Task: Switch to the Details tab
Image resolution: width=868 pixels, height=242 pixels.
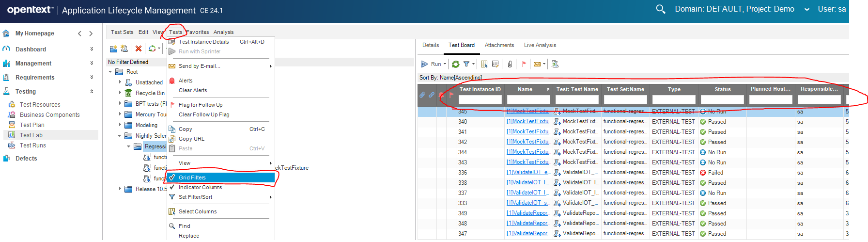Action: (431, 45)
